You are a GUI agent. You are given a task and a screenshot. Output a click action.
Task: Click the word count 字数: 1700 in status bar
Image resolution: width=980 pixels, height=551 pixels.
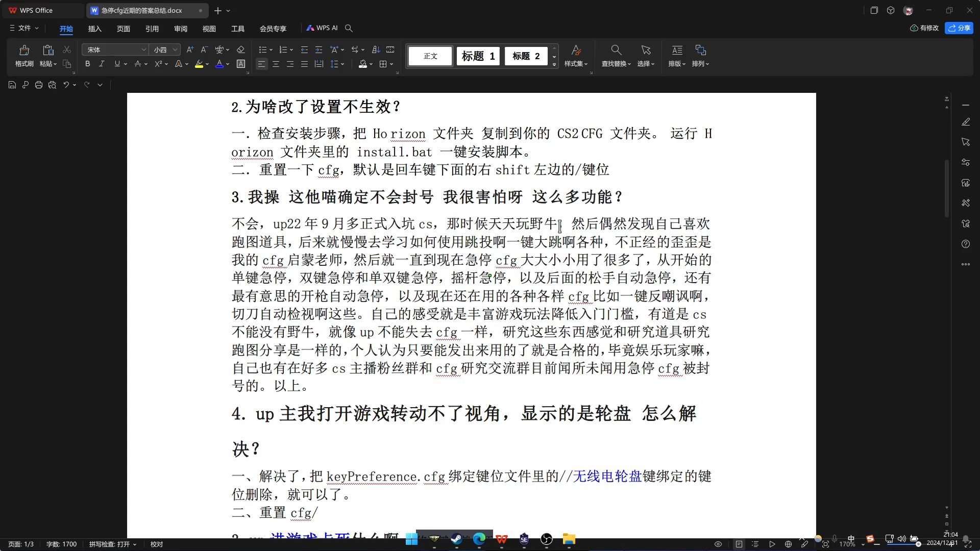61,544
